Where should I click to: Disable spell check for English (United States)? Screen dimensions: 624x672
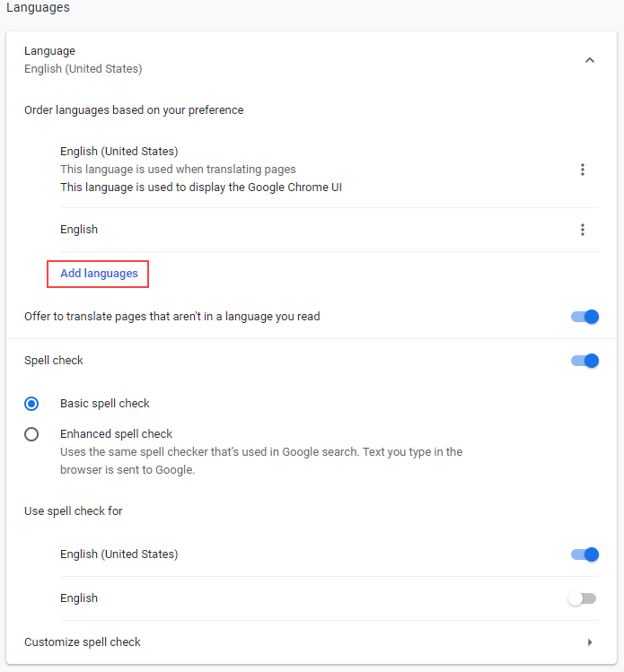[x=584, y=554]
